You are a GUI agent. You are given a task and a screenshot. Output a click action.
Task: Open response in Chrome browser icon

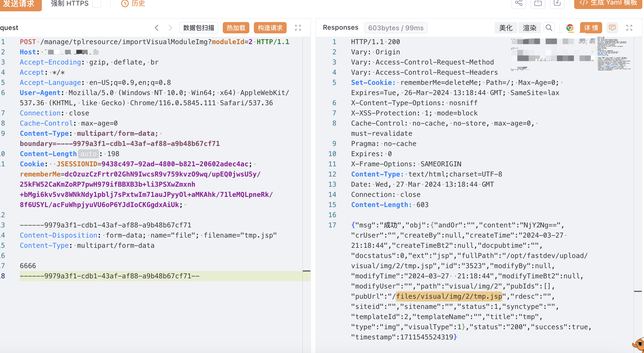point(570,28)
